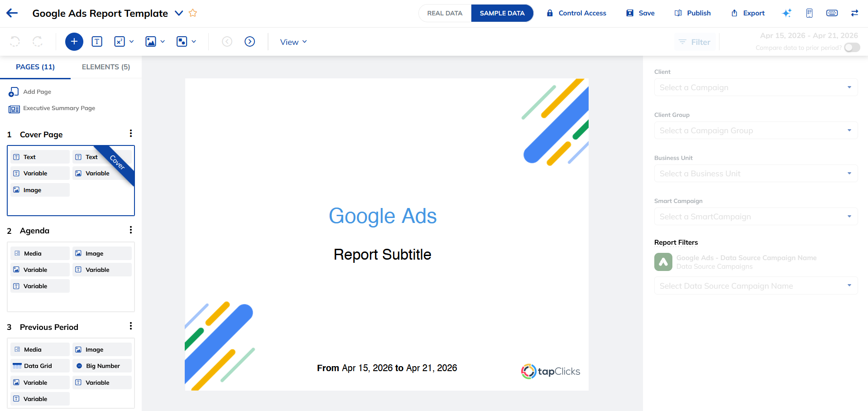868x411 pixels.
Task: Switch to SAMPLE DATA mode
Action: [502, 13]
